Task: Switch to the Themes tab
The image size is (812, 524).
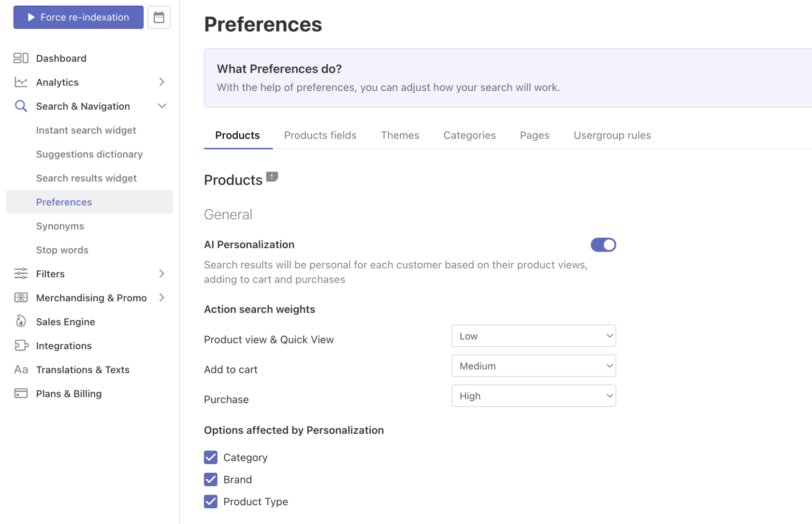Action: pyautogui.click(x=400, y=135)
